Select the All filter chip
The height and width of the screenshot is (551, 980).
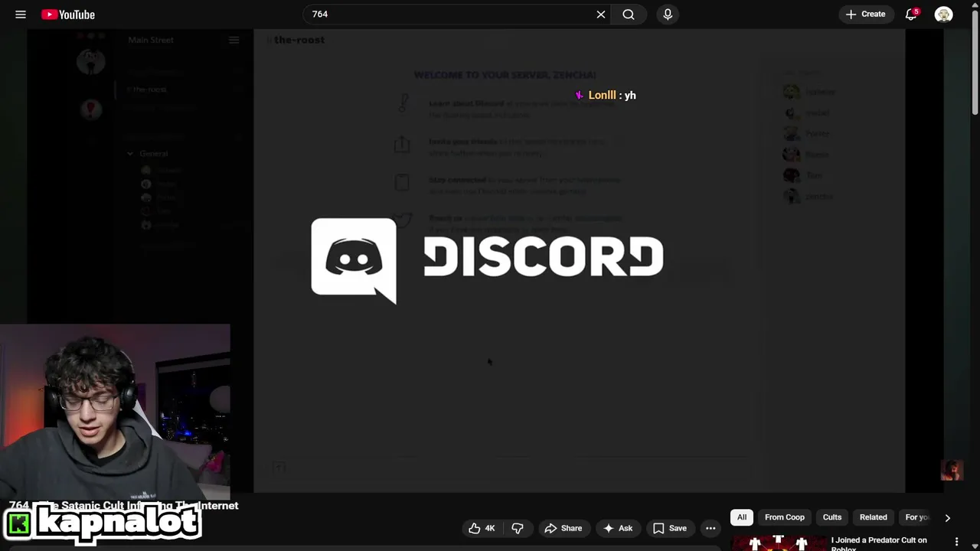point(742,517)
